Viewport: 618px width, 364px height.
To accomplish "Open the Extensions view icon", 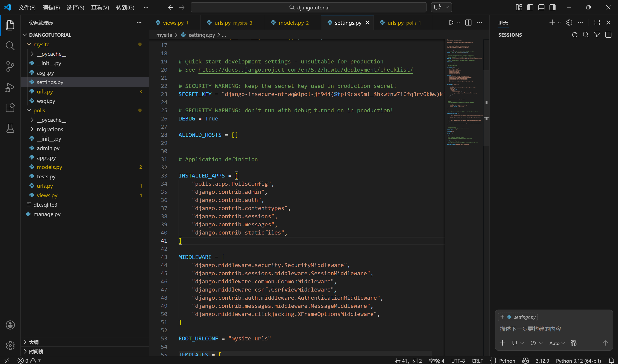I will coord(10,108).
